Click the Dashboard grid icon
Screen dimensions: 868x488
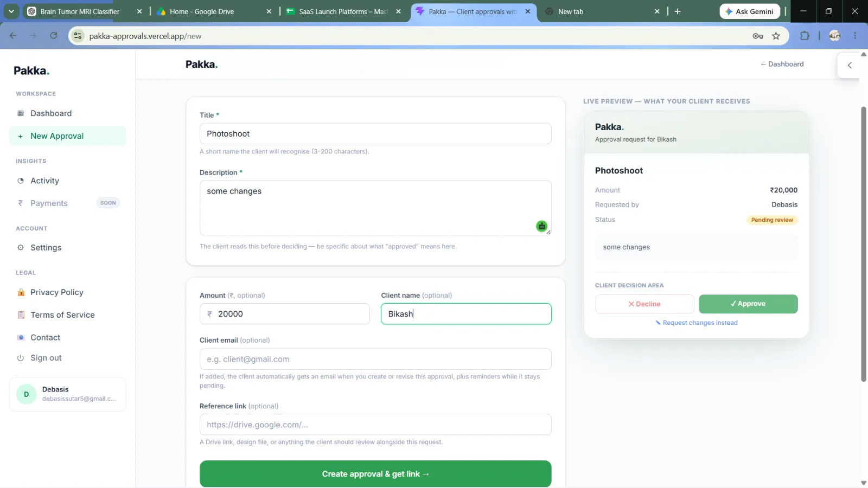point(21,113)
